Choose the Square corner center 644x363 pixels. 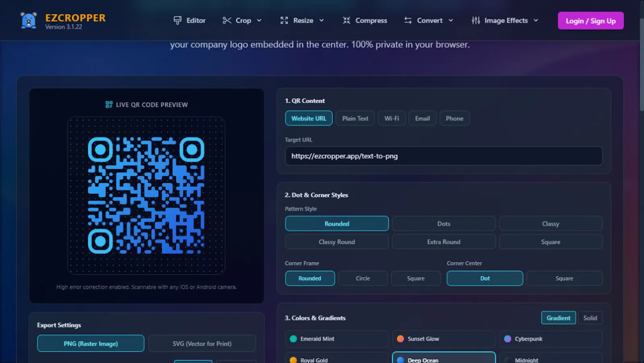coord(564,278)
